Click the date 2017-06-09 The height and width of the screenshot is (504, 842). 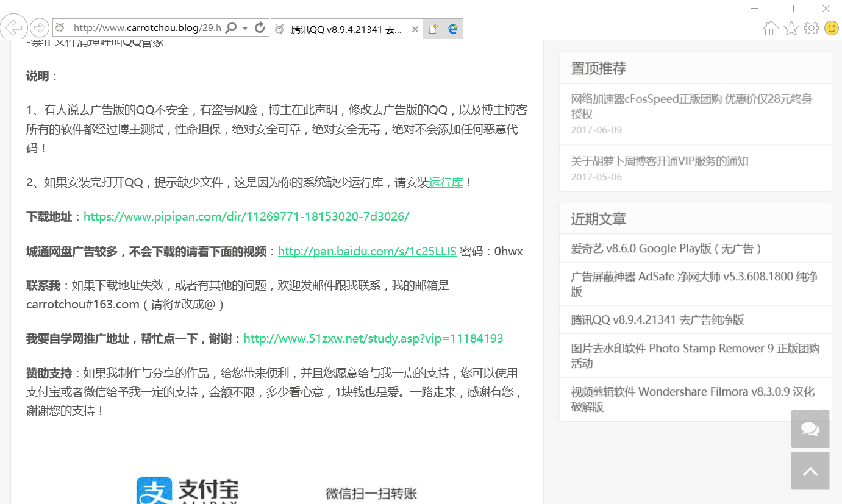[596, 130]
